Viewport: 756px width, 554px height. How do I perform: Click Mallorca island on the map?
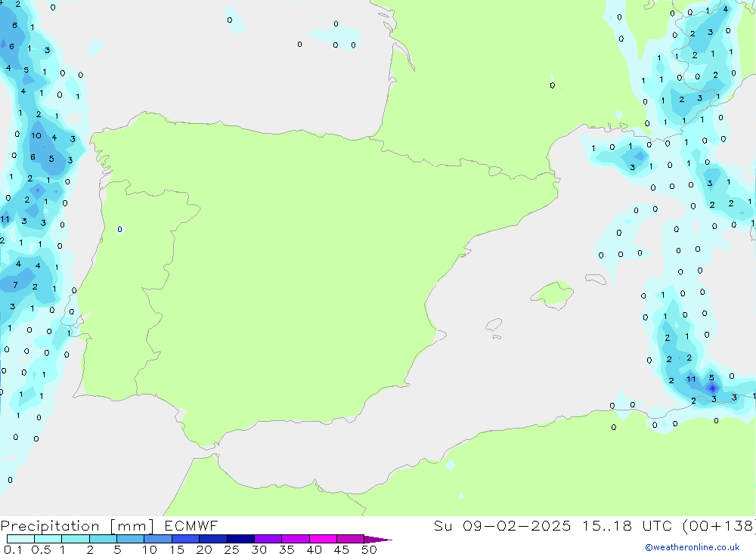click(x=553, y=293)
